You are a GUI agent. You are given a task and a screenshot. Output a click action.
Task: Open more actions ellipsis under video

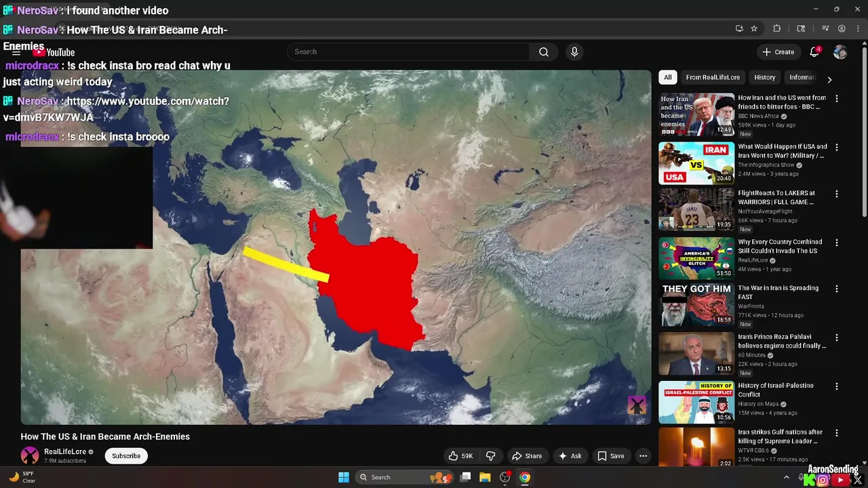click(643, 456)
